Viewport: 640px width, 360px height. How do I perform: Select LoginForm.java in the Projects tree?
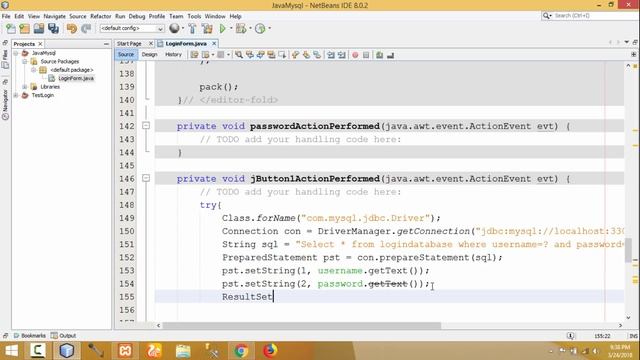tap(76, 78)
